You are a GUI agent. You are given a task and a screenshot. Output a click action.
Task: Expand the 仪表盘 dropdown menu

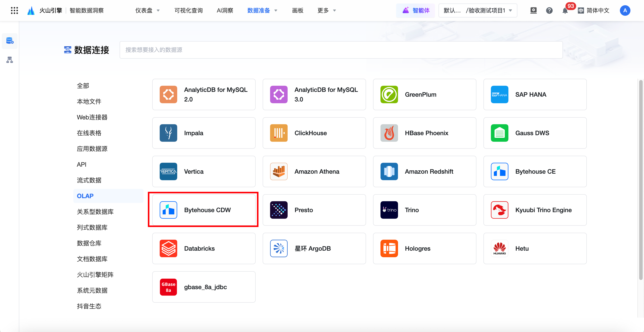point(147,10)
